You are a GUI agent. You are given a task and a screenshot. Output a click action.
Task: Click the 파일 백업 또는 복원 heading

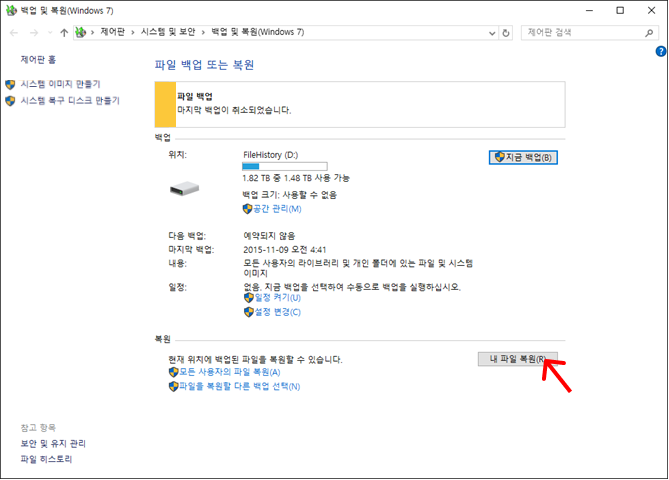pyautogui.click(x=204, y=65)
